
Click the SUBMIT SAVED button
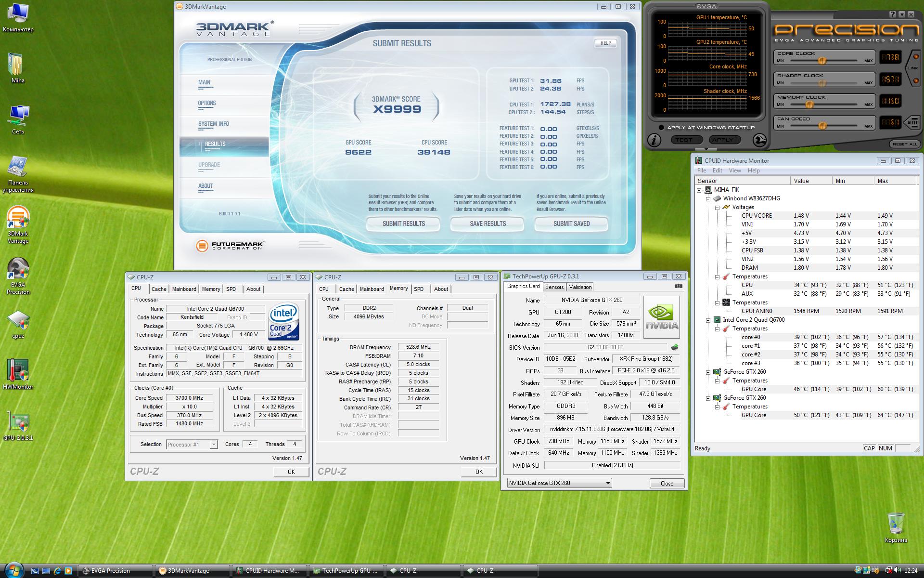(x=571, y=224)
